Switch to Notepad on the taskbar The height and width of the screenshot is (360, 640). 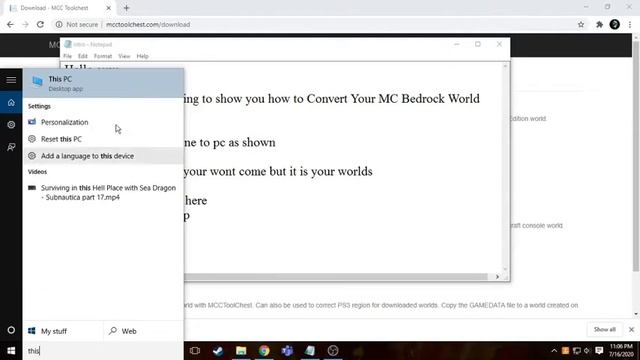310,351
